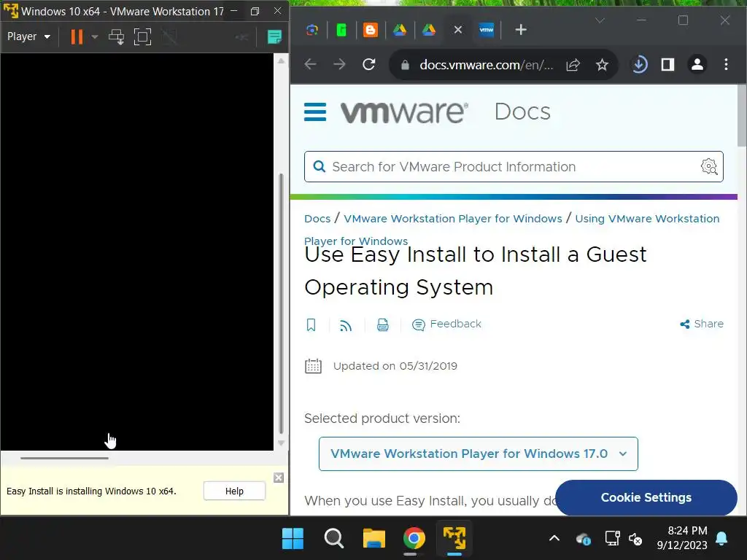Expand the power options arrow next to the pause icon
747x560 pixels.
point(94,36)
